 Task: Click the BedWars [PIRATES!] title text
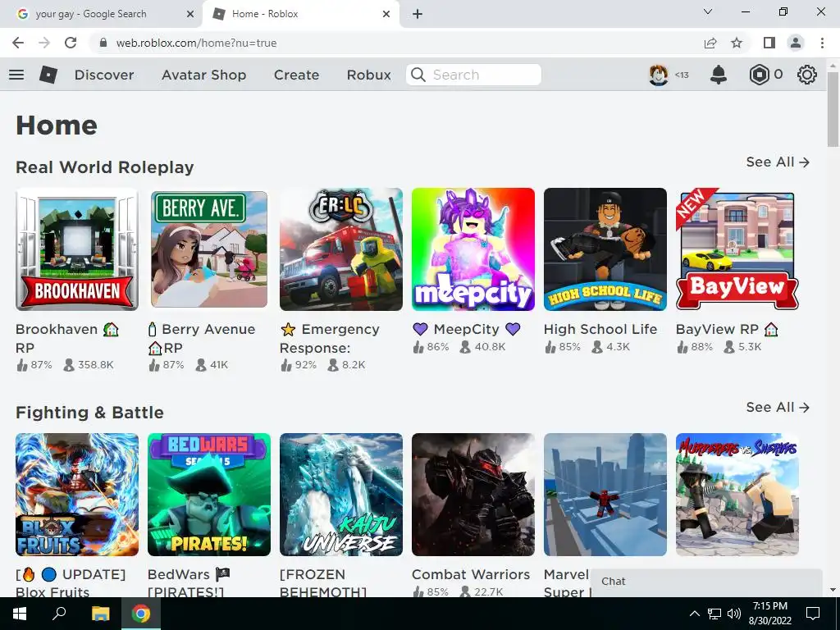pyautogui.click(x=189, y=583)
